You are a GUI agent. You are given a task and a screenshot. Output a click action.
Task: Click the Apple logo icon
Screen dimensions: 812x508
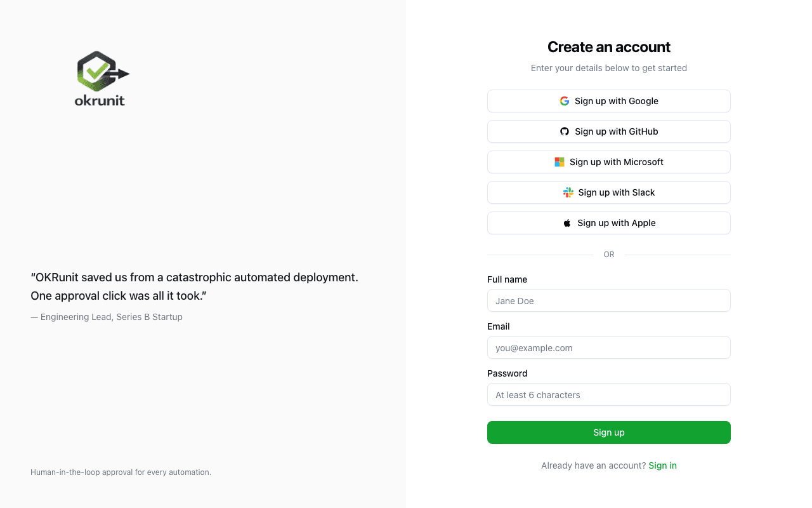click(567, 223)
